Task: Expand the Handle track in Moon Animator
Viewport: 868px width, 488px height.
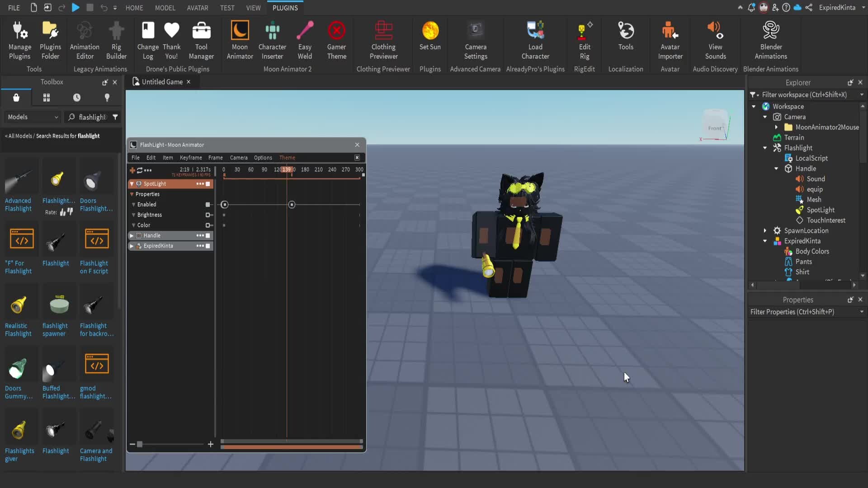Action: tap(132, 235)
